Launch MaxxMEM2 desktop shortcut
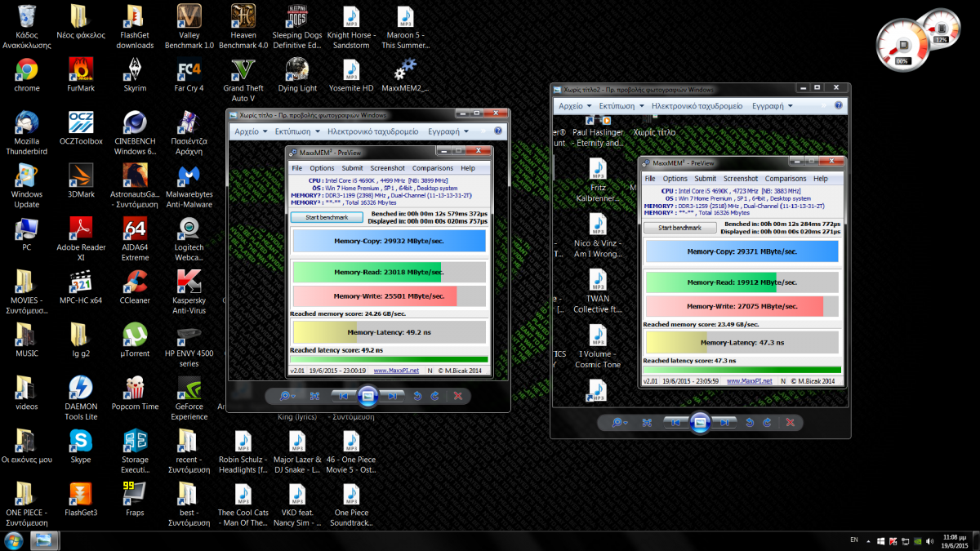The image size is (980, 551). tap(405, 74)
